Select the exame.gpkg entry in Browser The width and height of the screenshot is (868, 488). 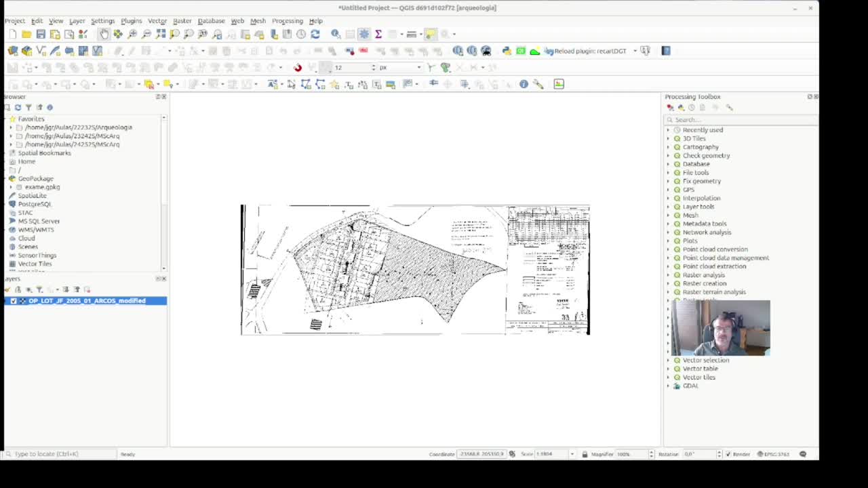click(42, 187)
